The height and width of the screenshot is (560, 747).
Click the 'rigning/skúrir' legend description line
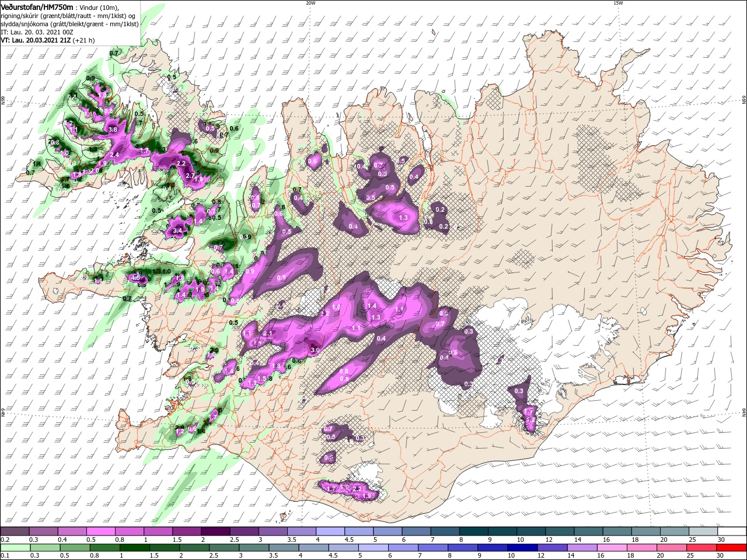(69, 15)
